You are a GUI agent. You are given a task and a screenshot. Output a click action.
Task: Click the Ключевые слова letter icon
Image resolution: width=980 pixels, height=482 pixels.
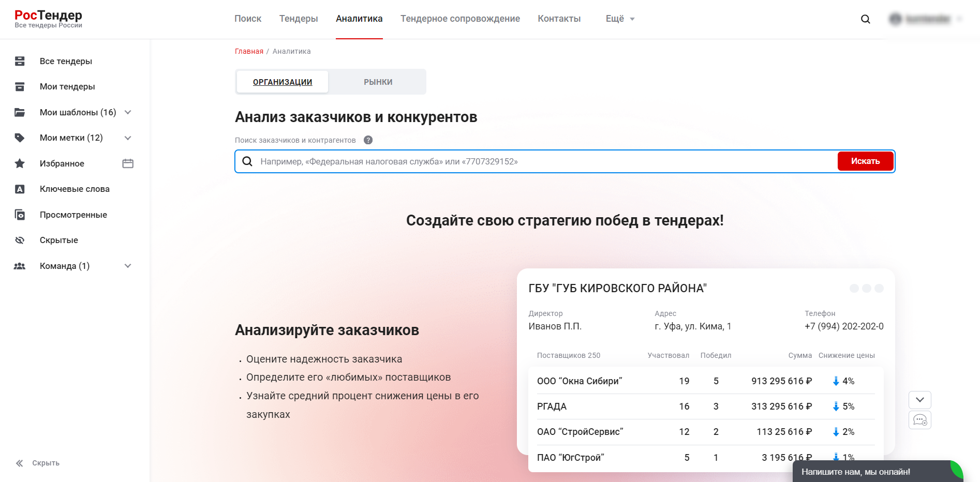pos(20,189)
